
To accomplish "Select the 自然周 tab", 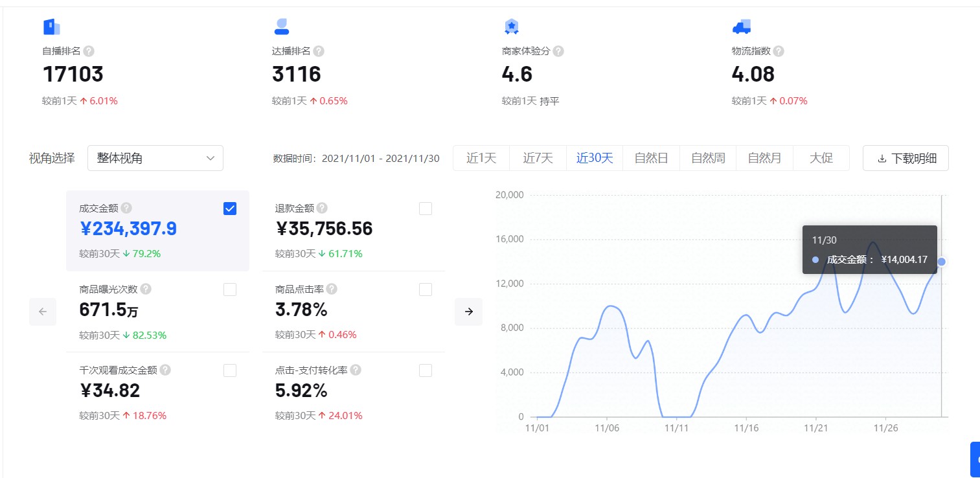I will [x=708, y=158].
